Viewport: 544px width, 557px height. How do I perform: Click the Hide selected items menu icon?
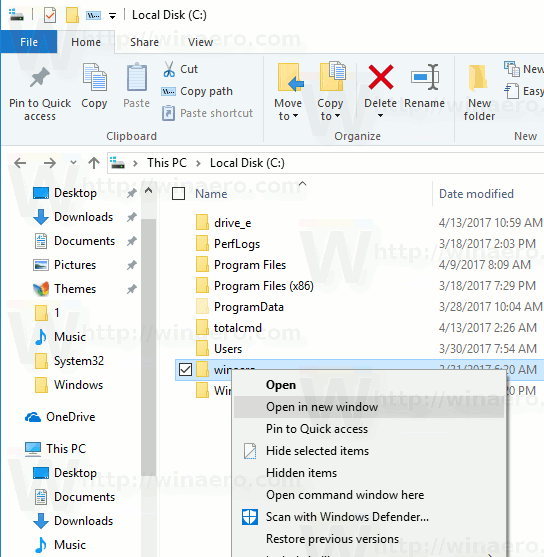250,451
